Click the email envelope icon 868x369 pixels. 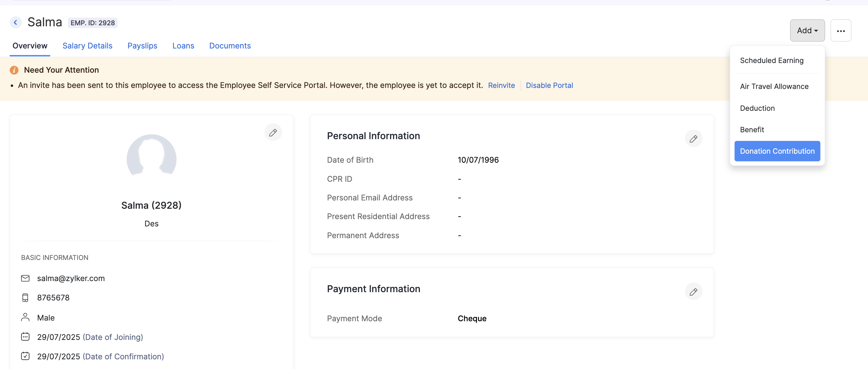tap(25, 278)
